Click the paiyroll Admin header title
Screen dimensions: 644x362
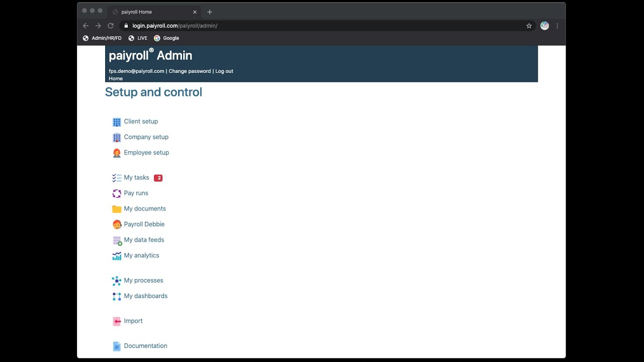pos(150,55)
